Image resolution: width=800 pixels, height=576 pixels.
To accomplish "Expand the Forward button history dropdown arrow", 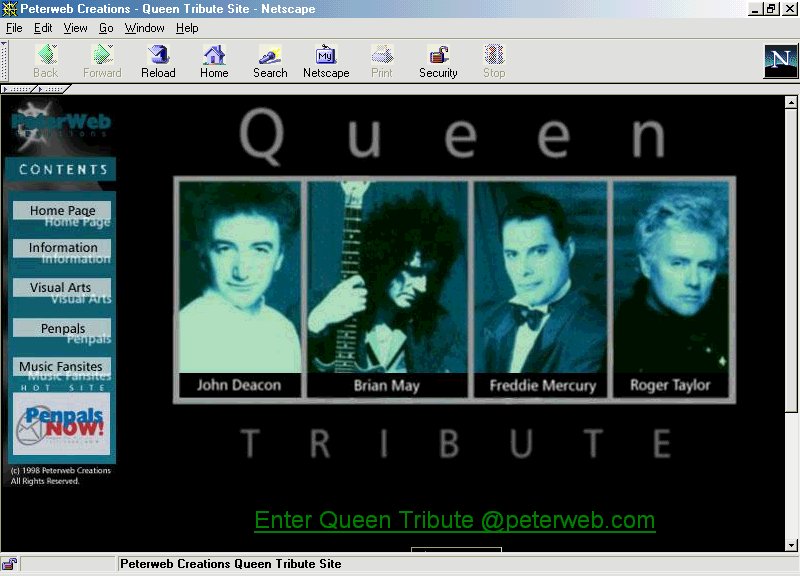I will tap(111, 47).
